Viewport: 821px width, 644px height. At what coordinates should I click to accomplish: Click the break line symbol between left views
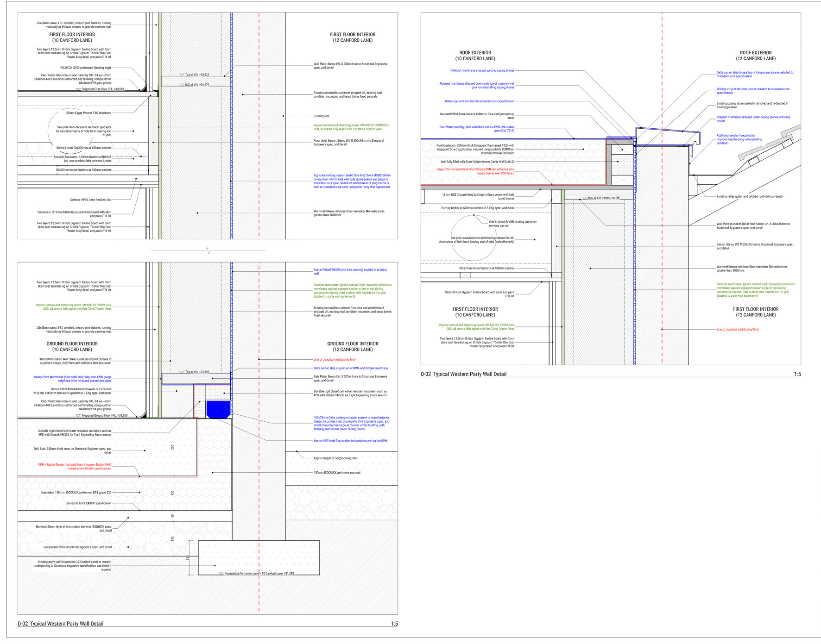208,250
